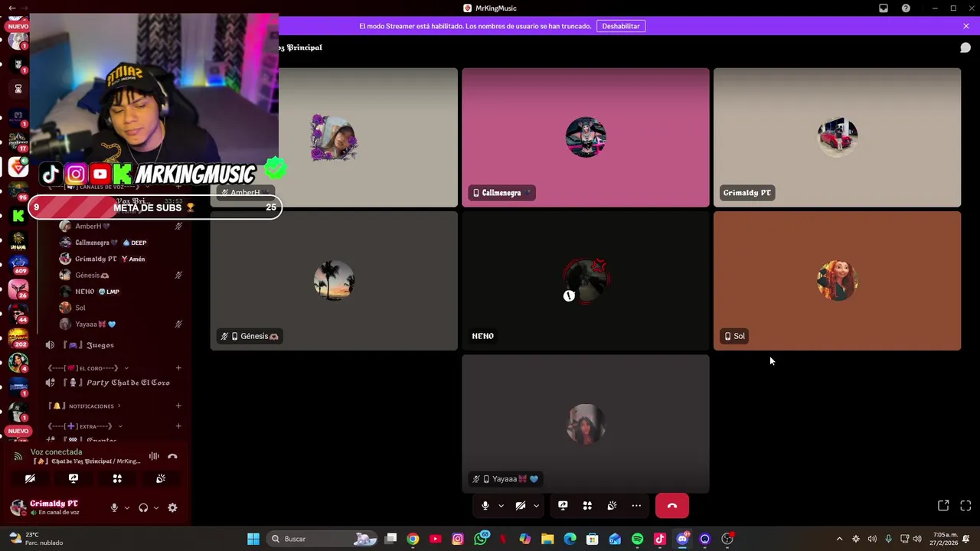This screenshot has width=980, height=551.
Task: Open soundboard in voice connected panel
Action: (161, 478)
